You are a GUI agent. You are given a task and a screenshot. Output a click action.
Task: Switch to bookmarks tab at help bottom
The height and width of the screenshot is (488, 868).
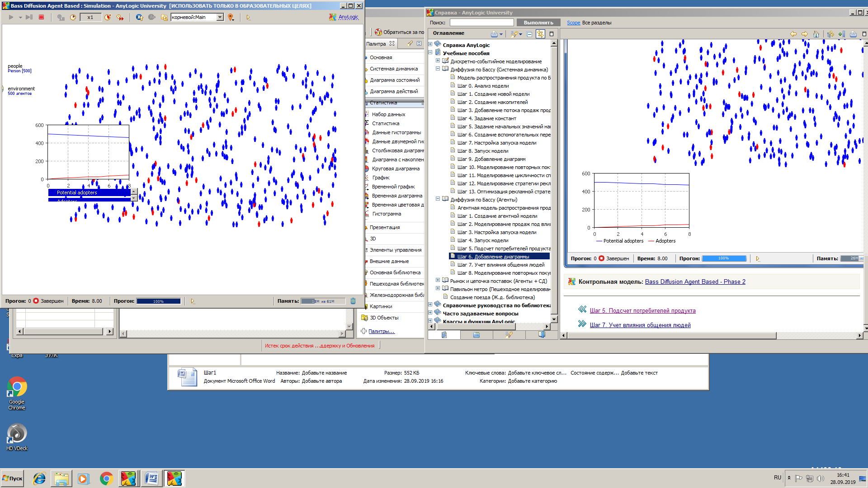[x=542, y=335]
